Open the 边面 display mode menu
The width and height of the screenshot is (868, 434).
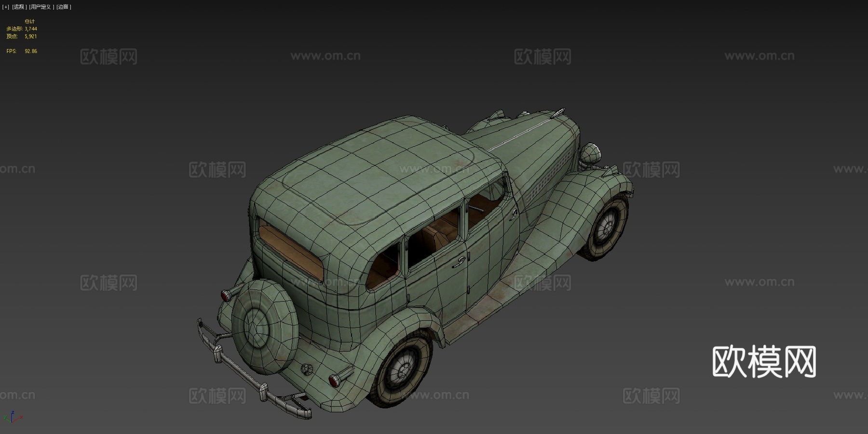[x=64, y=7]
